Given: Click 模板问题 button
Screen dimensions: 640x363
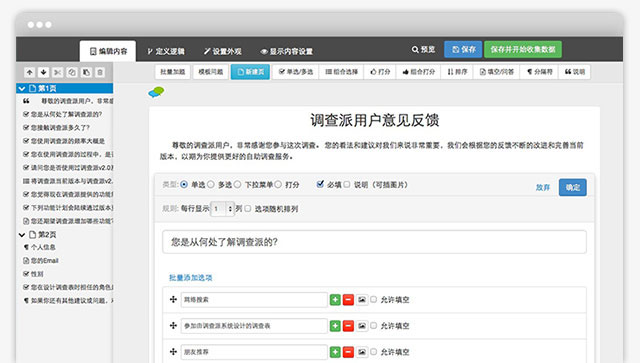Looking at the screenshot, I should point(211,72).
